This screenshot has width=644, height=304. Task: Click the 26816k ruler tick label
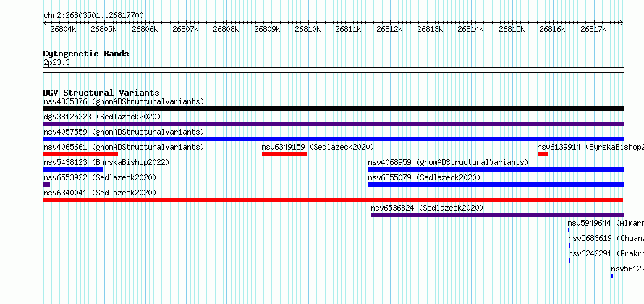click(552, 29)
